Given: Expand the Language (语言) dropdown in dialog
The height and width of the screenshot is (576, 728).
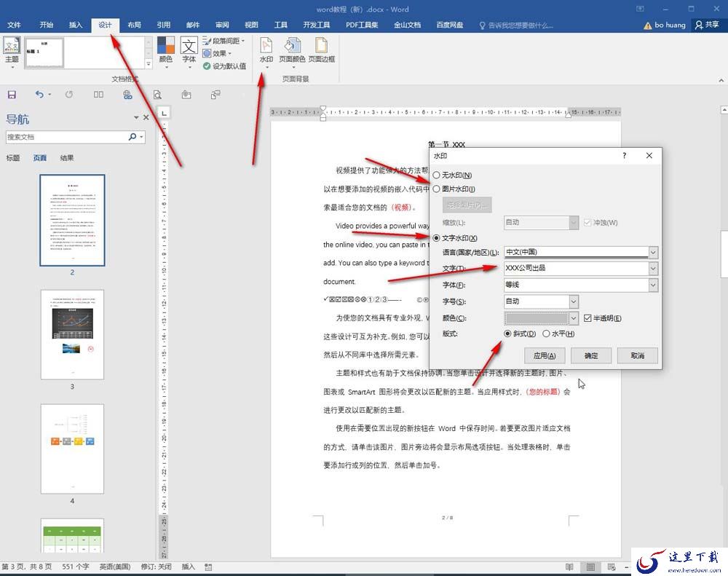Looking at the screenshot, I should [653, 252].
